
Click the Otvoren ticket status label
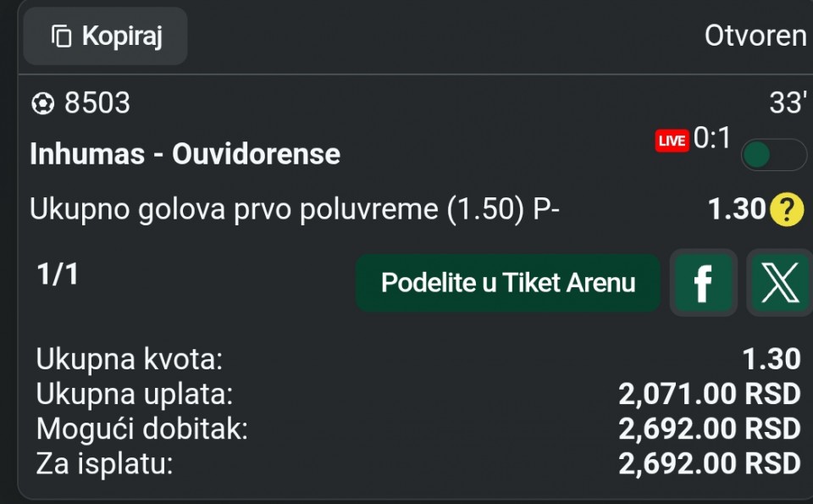pyautogui.click(x=755, y=36)
